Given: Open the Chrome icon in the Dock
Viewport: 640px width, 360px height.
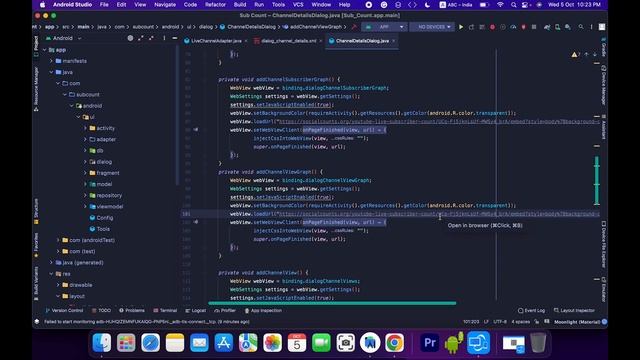Looking at the screenshot, I should coord(394,343).
